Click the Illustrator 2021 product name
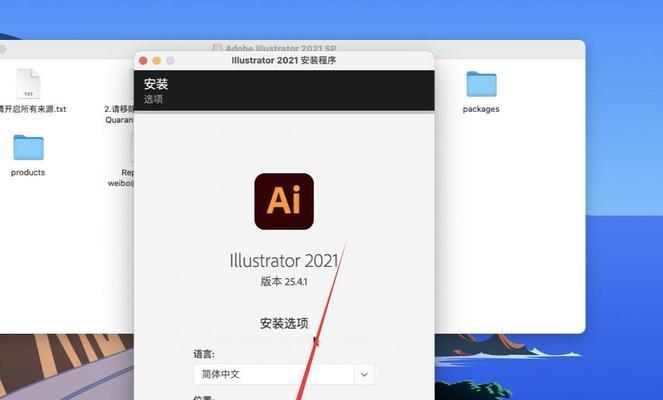This screenshot has width=663, height=400. coord(284,260)
